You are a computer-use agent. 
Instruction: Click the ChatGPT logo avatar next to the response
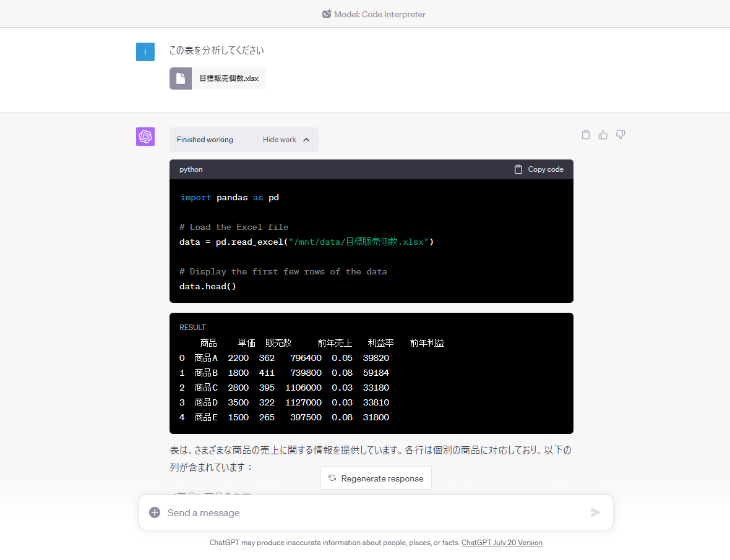(145, 137)
